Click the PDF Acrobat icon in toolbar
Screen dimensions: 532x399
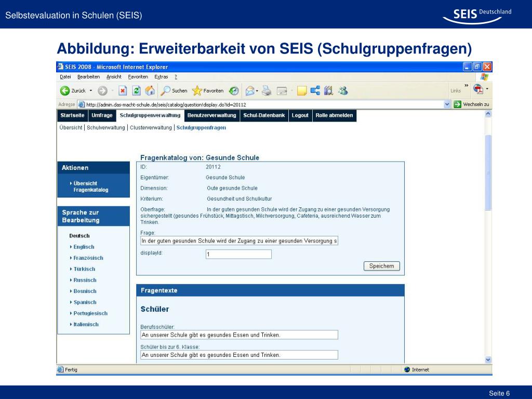coord(478,89)
